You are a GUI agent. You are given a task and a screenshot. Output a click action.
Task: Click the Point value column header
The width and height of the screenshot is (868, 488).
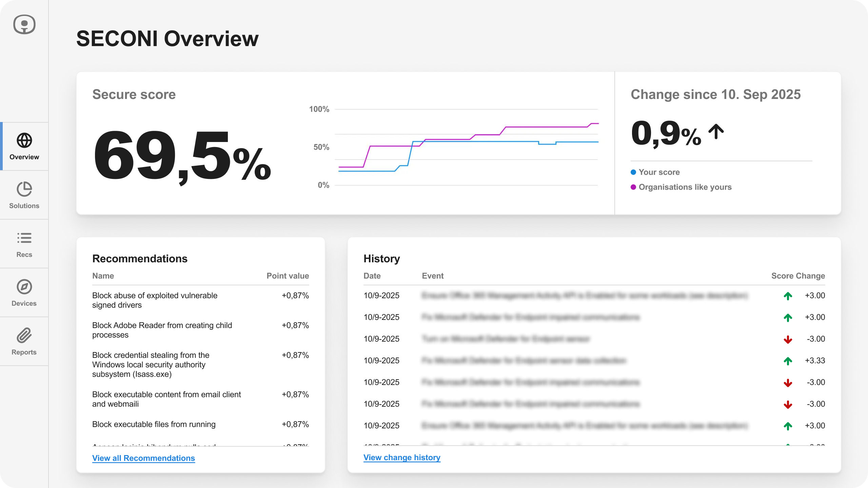288,276
